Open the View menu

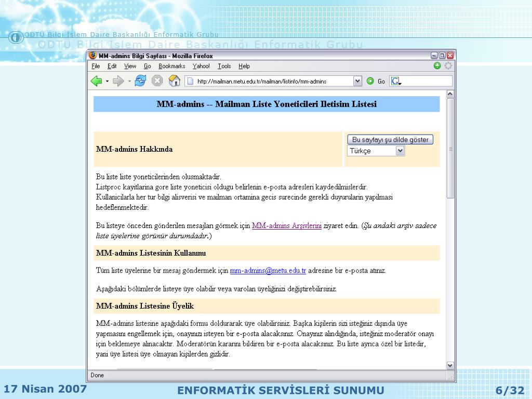coord(130,66)
